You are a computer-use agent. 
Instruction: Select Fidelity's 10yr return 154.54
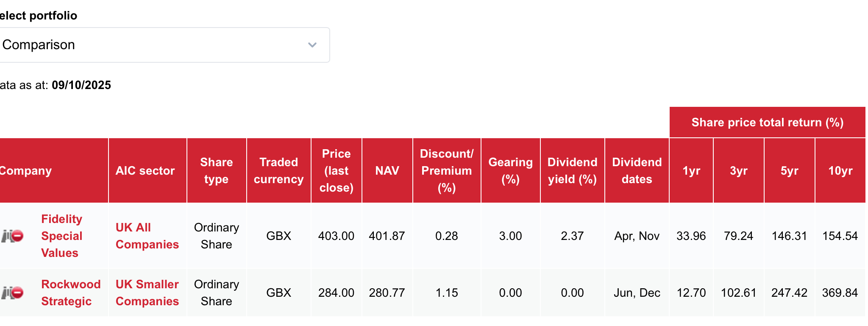coord(840,236)
